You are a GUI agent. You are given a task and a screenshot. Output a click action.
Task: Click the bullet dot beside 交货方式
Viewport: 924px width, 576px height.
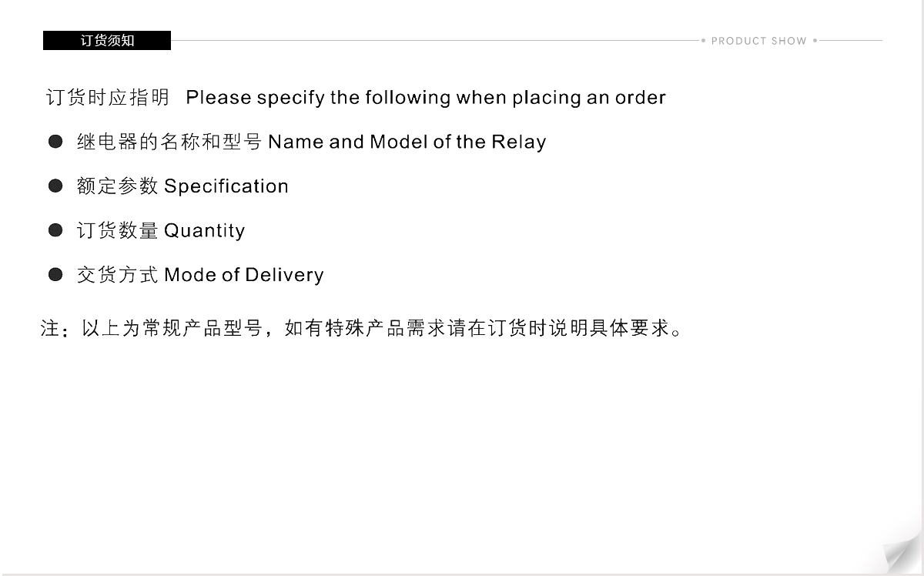[x=55, y=274]
